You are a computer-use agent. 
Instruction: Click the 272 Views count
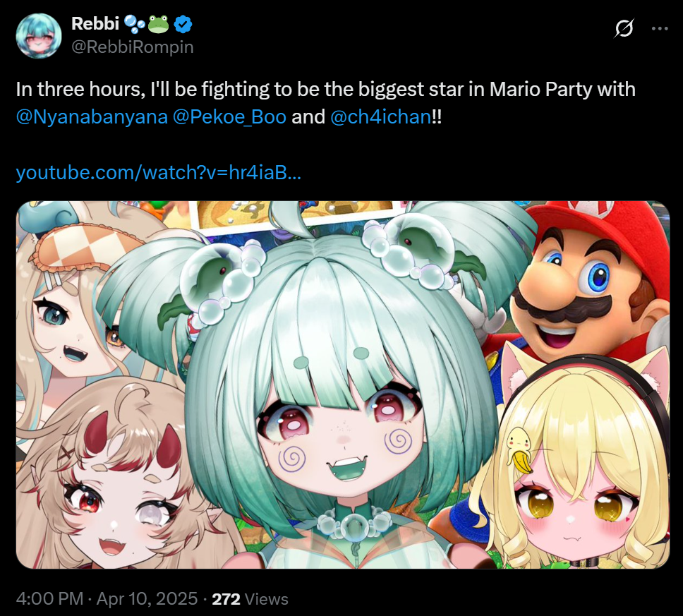point(250,599)
